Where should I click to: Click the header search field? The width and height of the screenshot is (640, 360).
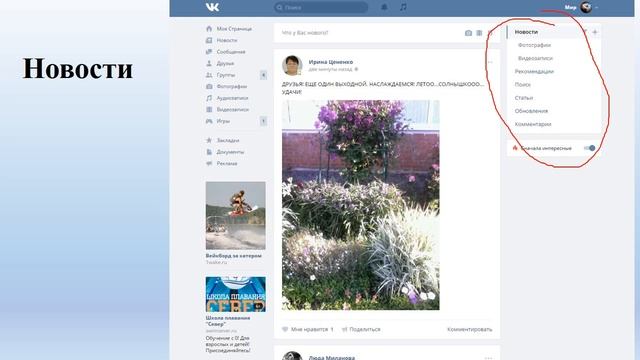[321, 7]
